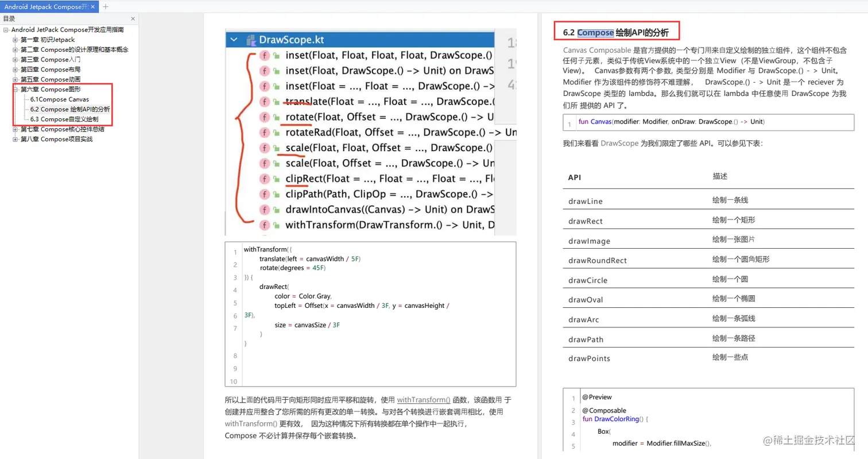Go to 第三章 Compose入门 in contents
This screenshot has width=868, height=459.
(x=51, y=59)
